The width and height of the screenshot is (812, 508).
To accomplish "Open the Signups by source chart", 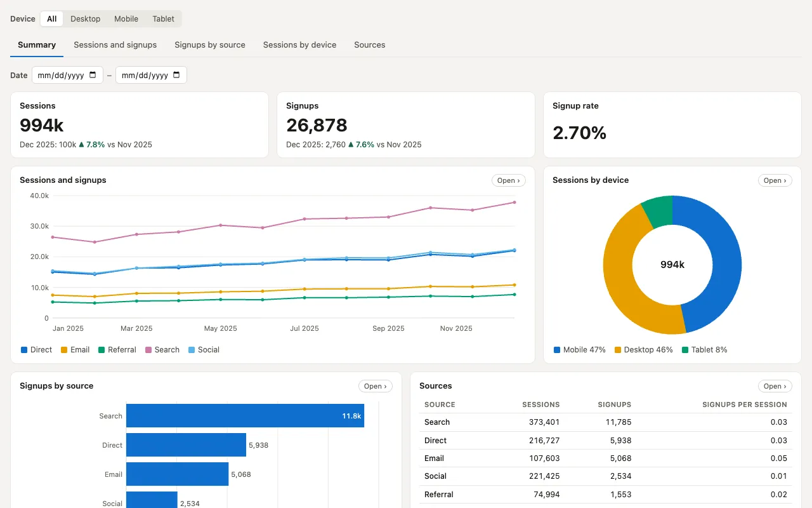I will pyautogui.click(x=376, y=386).
